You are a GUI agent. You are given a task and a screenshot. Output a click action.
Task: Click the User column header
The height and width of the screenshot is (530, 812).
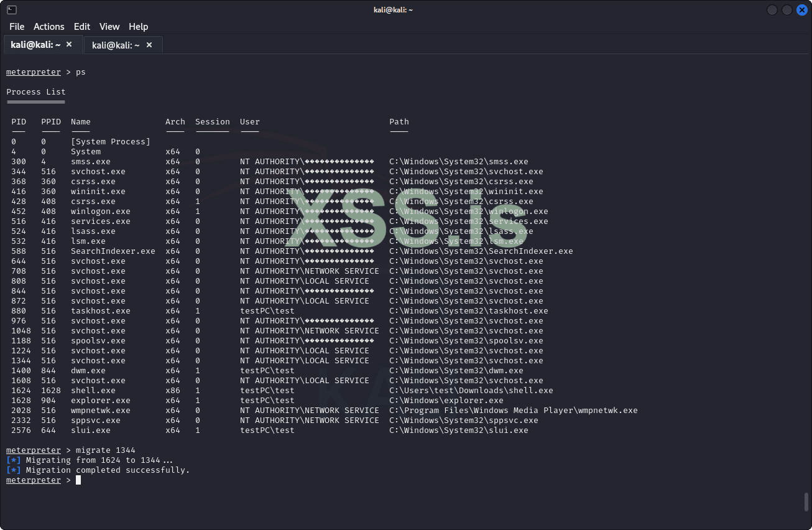coord(250,122)
